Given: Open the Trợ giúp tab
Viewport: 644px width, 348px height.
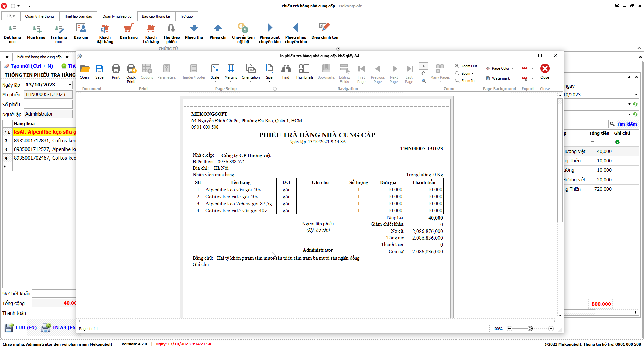Looking at the screenshot, I should click(x=186, y=16).
